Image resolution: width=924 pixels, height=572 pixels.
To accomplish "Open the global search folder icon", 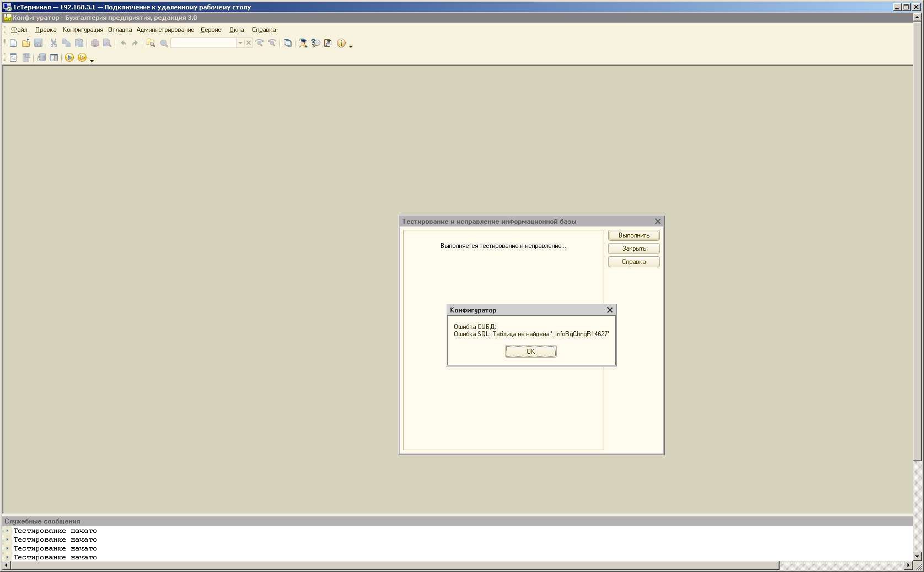I will pos(151,43).
